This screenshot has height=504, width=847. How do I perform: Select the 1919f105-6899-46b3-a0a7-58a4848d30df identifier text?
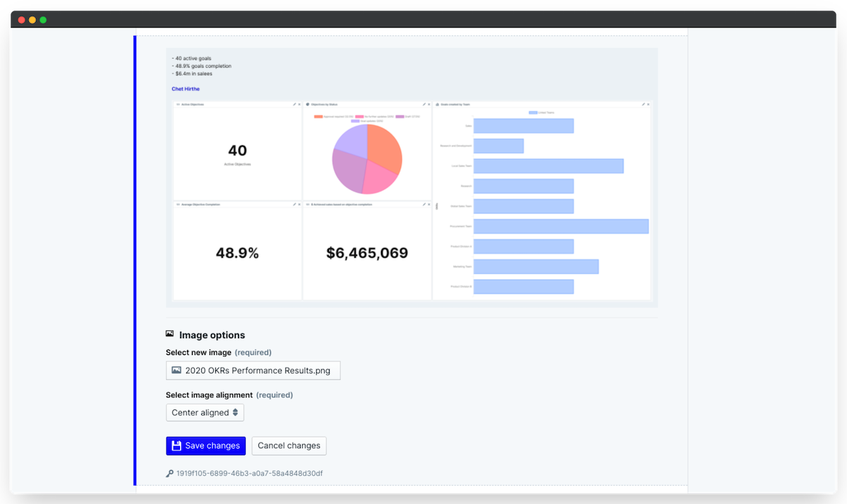250,474
